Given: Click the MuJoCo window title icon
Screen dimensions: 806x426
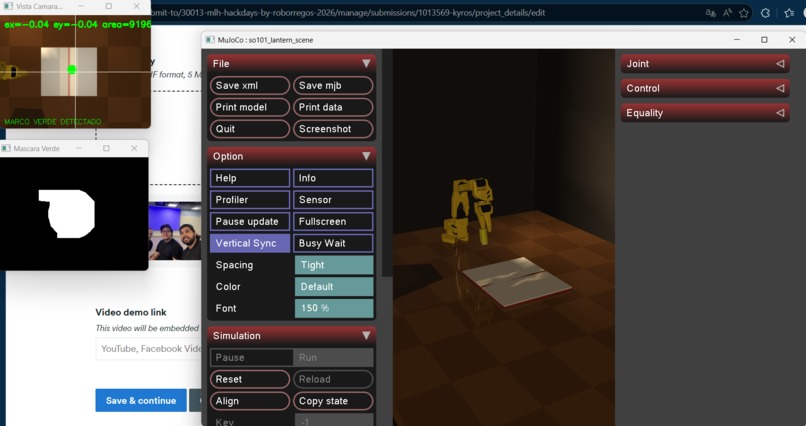Looking at the screenshot, I should point(210,40).
